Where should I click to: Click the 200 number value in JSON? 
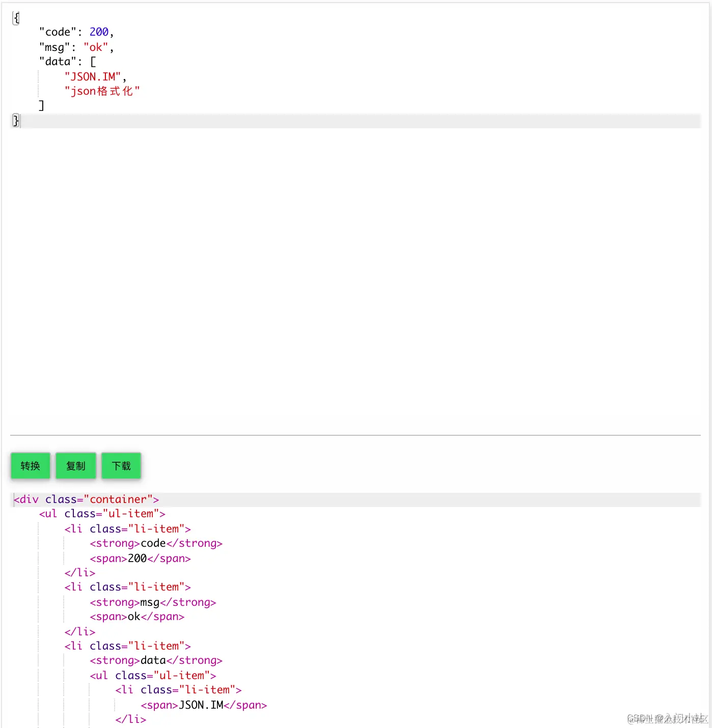[x=99, y=32]
